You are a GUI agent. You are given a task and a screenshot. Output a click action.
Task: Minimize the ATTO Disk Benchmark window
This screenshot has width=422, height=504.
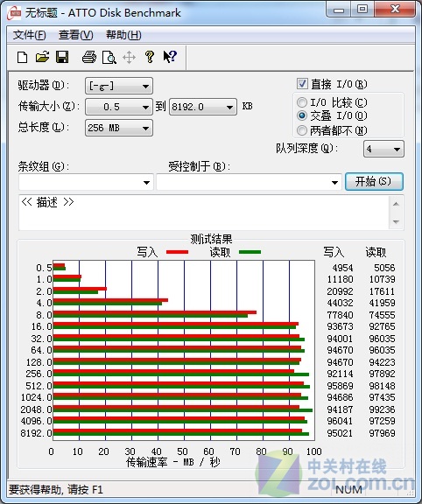[339, 10]
